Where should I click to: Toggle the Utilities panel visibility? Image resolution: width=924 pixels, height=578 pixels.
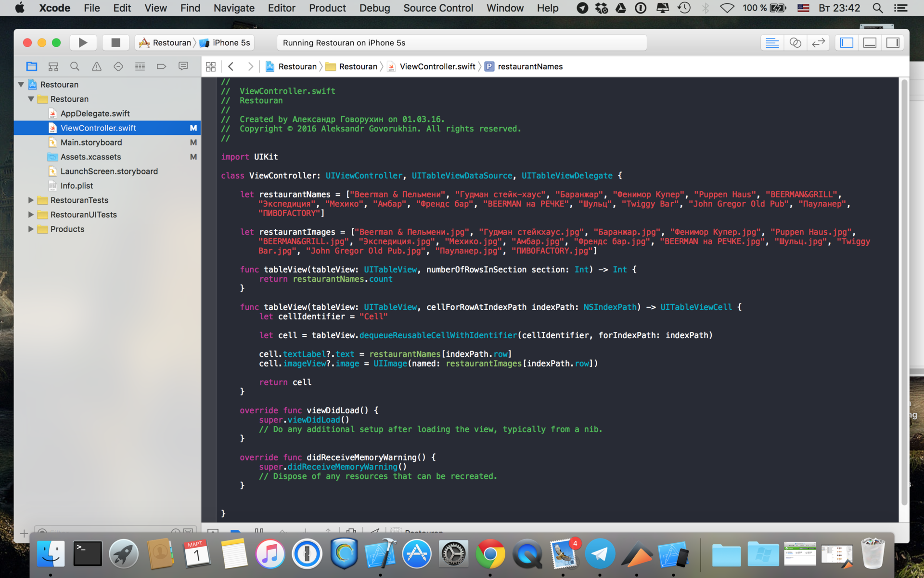click(x=893, y=43)
